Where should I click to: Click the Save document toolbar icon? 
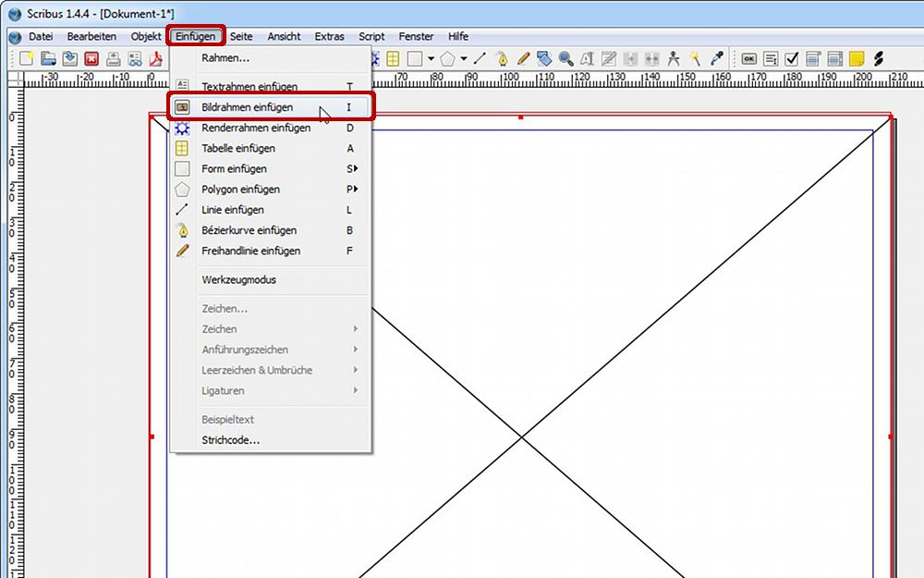pyautogui.click(x=70, y=58)
